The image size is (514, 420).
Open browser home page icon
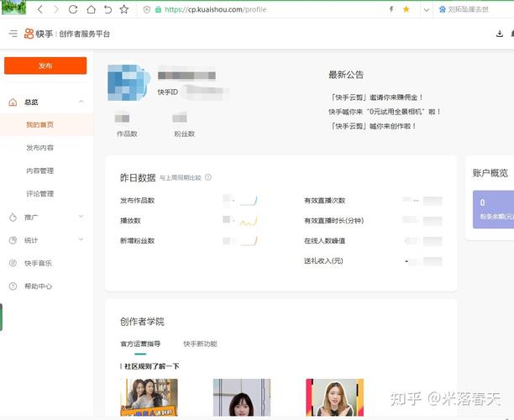(x=91, y=9)
